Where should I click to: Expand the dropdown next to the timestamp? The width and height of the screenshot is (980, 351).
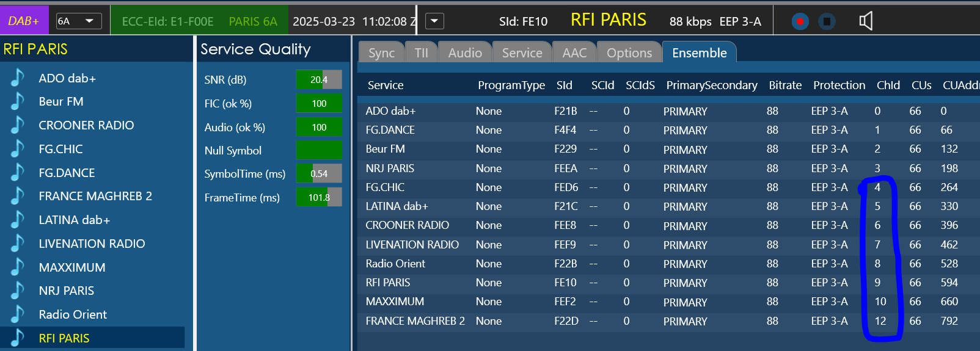tap(434, 21)
